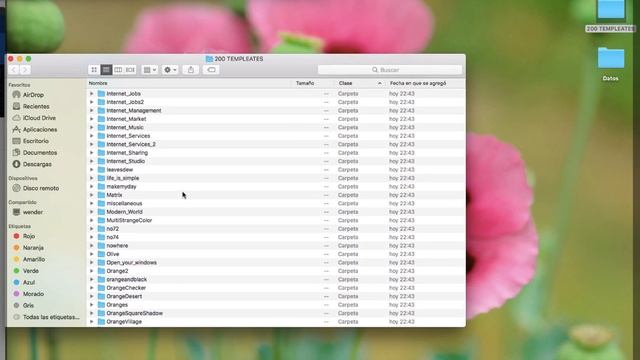Expand the OrangeDesert folder
This screenshot has height=360, width=640.
91,296
